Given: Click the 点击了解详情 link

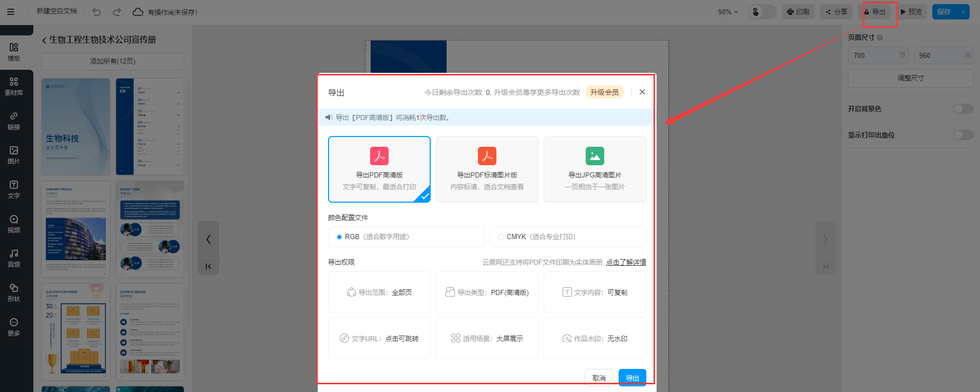Looking at the screenshot, I should pos(626,262).
